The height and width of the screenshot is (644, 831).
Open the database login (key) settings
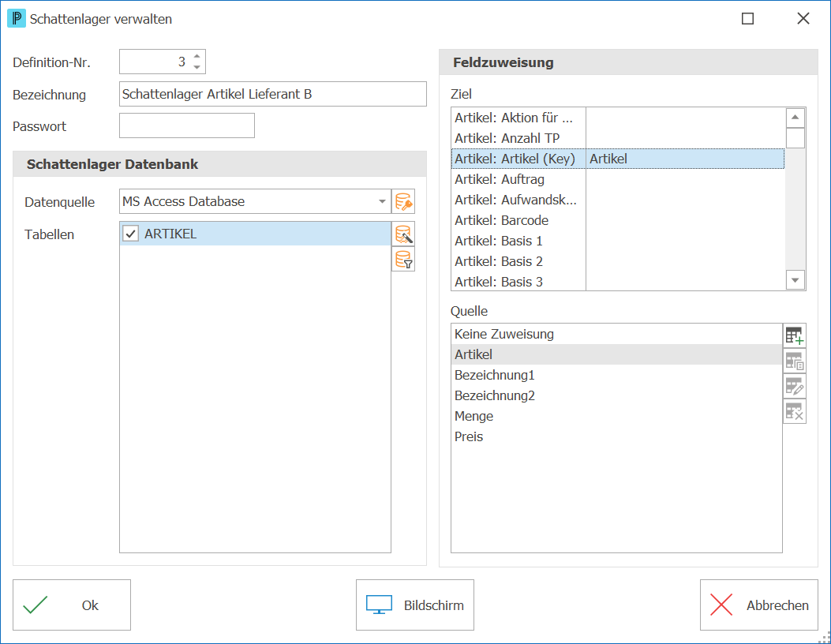(x=403, y=202)
